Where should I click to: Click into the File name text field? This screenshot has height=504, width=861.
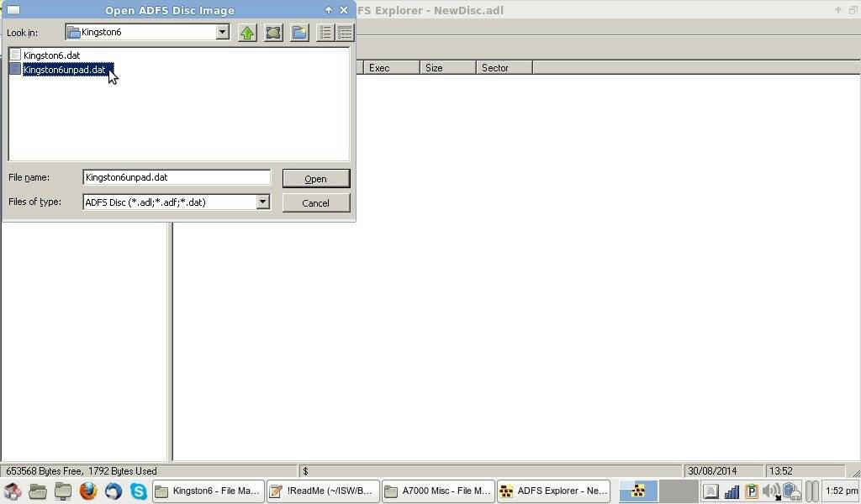177,177
